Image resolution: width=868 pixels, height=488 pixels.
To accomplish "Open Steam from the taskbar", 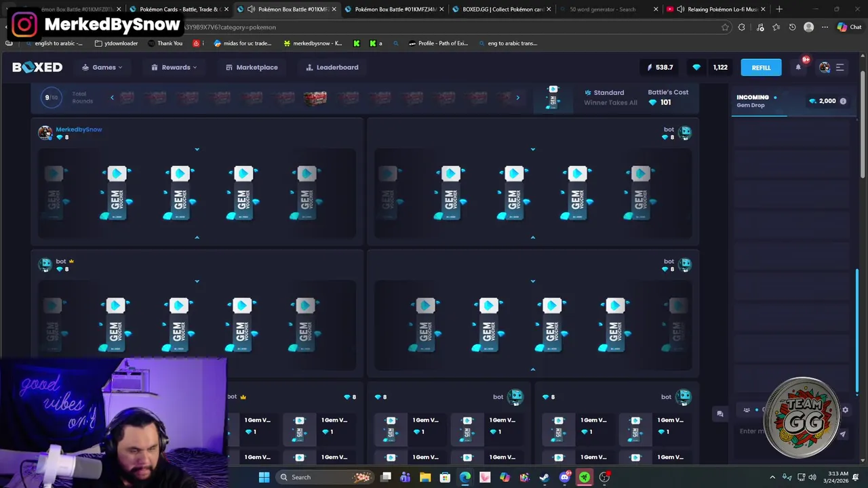I will (x=545, y=477).
